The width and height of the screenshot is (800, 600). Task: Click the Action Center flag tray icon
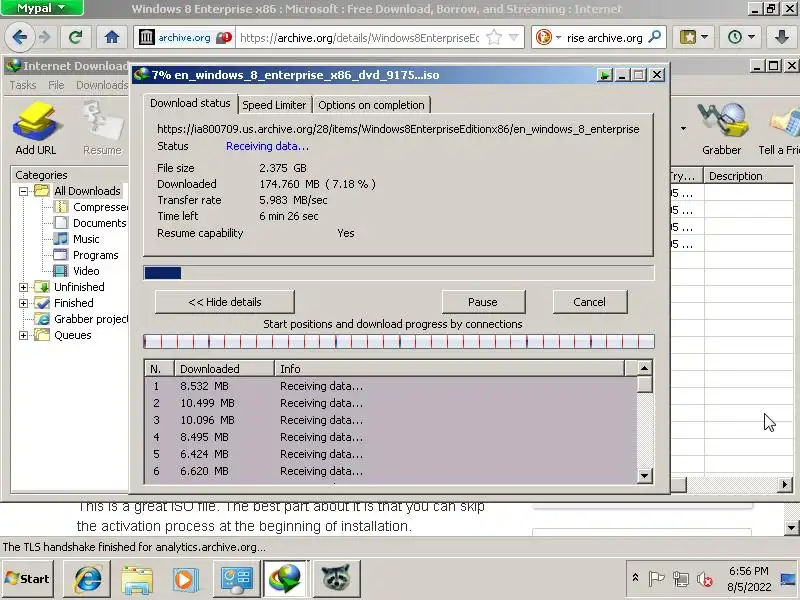click(x=656, y=579)
